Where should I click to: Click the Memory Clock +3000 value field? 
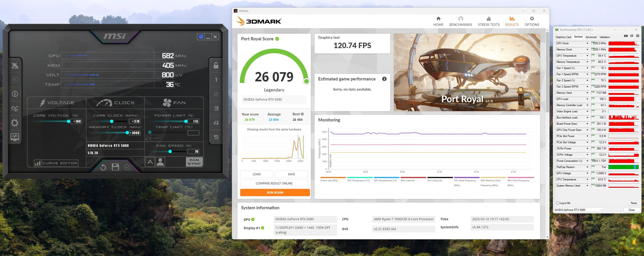click(x=135, y=133)
